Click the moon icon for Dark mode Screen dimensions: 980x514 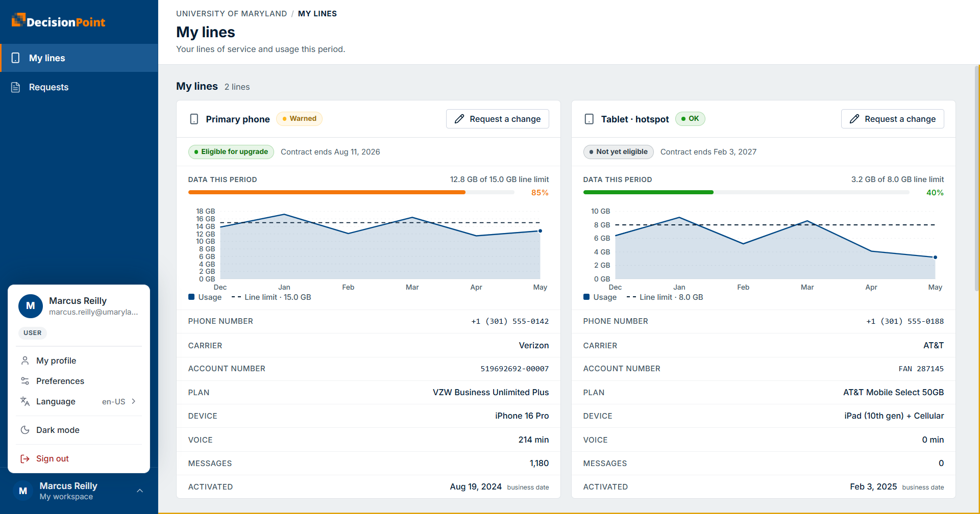pos(24,430)
